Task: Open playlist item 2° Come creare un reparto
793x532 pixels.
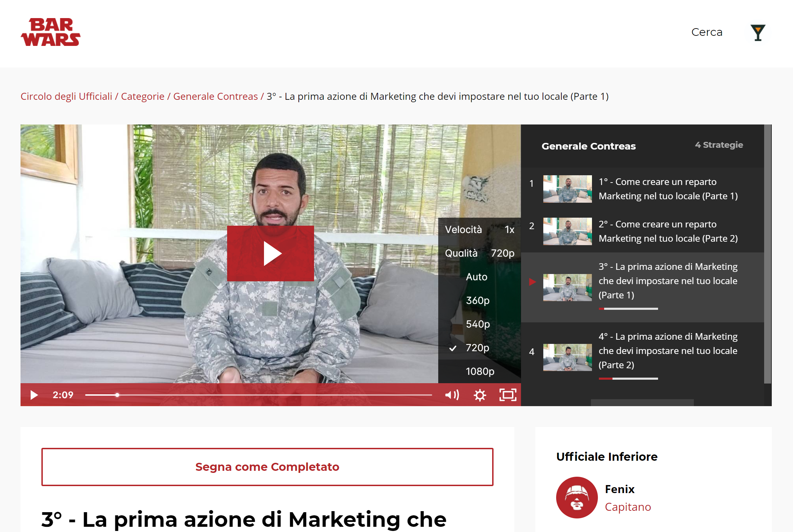Action: pos(642,231)
